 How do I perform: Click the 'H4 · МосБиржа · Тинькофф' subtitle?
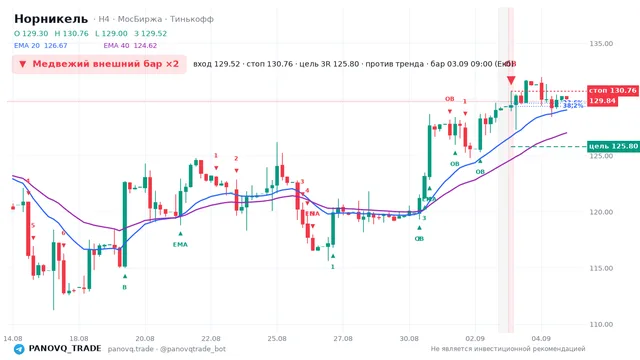coord(156,19)
